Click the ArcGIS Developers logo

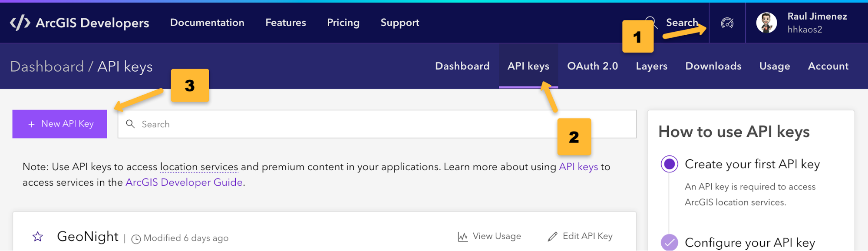tap(79, 23)
